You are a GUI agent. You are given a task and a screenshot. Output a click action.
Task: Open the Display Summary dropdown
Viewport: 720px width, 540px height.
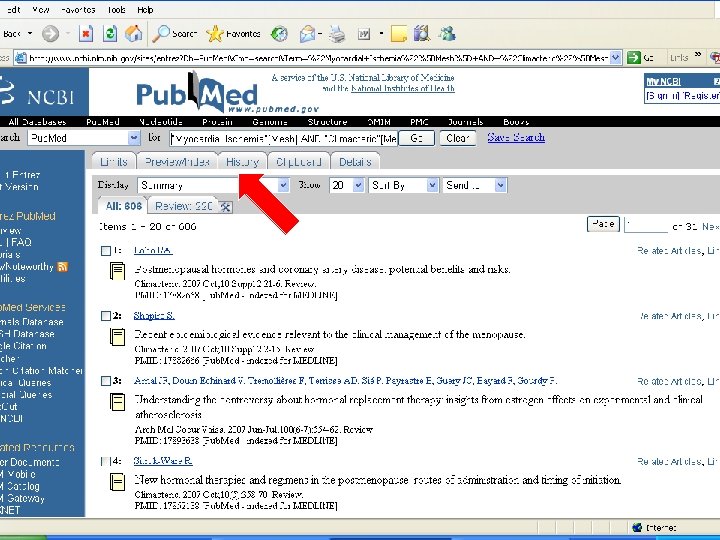pyautogui.click(x=284, y=186)
